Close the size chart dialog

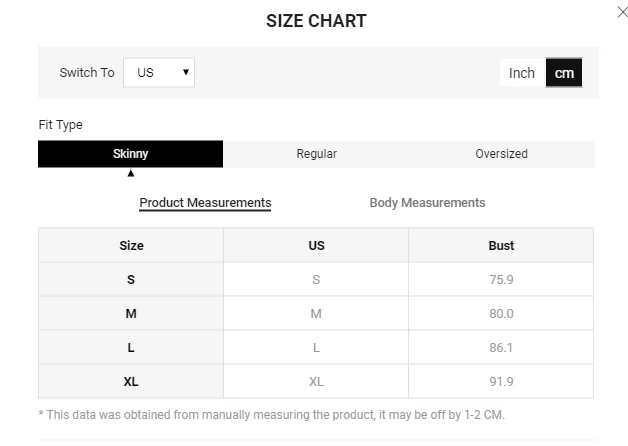[x=622, y=12]
